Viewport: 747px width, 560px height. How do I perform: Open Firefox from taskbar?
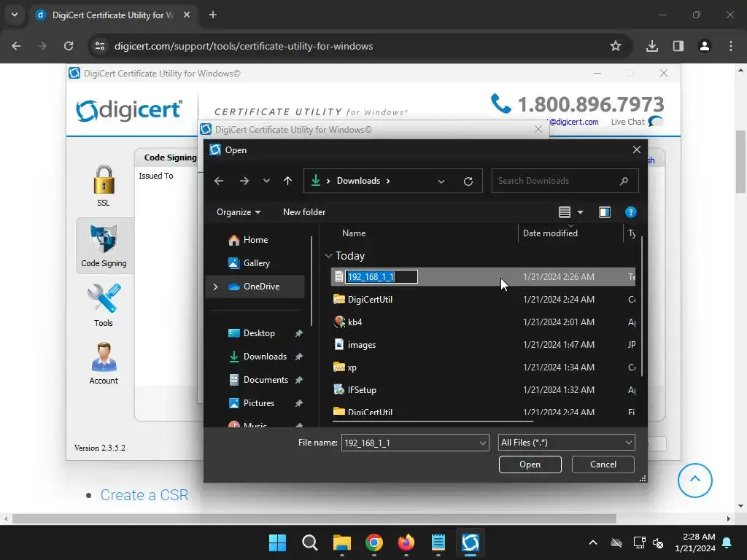[x=406, y=542]
